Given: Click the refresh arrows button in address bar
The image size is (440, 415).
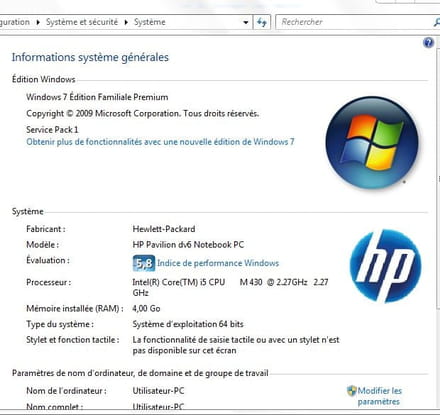Looking at the screenshot, I should [262, 22].
